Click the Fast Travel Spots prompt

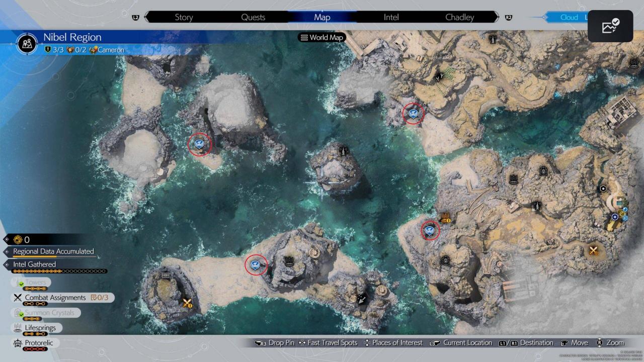point(328,343)
